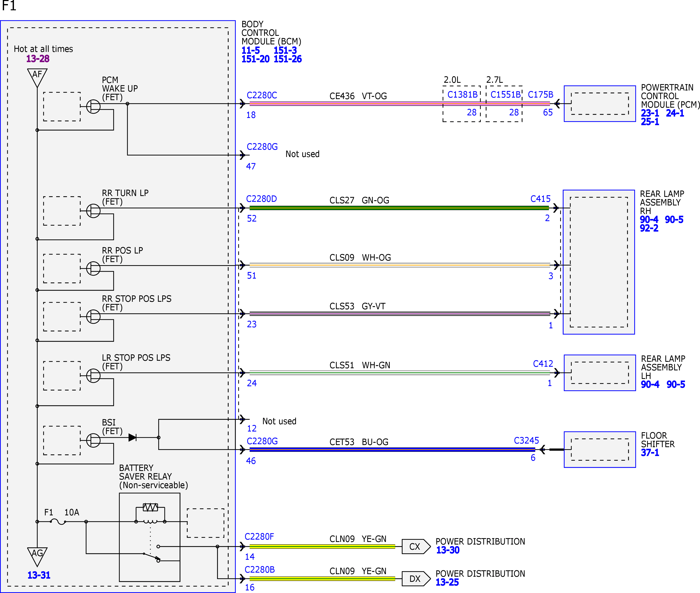Click wire label CET53 BU-OG
The height and width of the screenshot is (593, 700).
pyautogui.click(x=359, y=442)
